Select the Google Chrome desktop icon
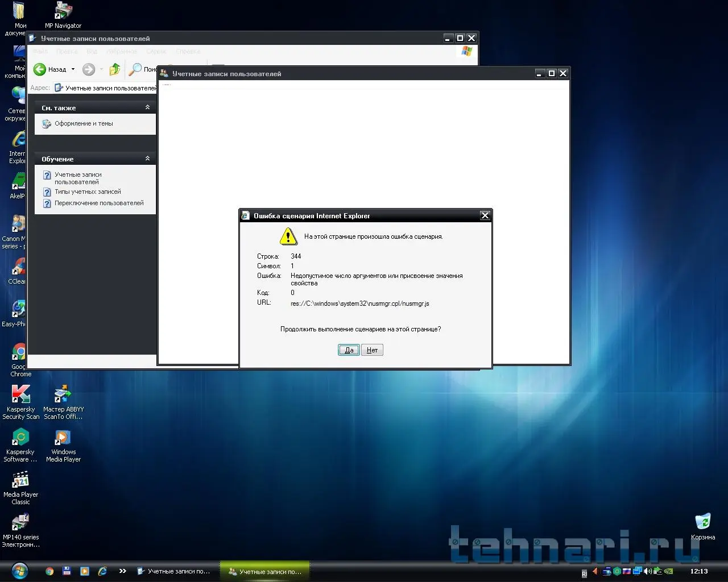728x582 pixels. point(19,360)
